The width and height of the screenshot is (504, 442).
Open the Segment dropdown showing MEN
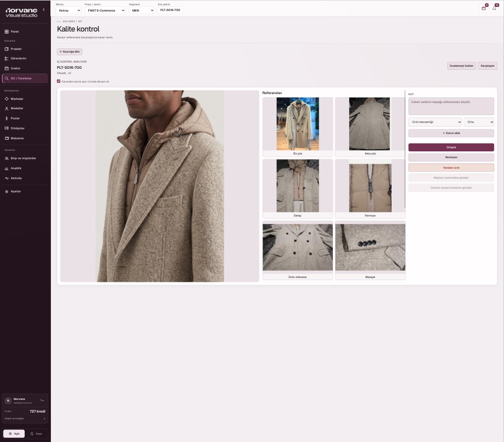[x=142, y=11]
